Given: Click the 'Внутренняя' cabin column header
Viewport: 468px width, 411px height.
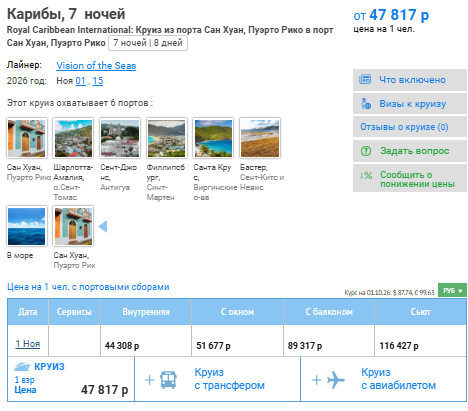Looking at the screenshot, I should pyautogui.click(x=146, y=312).
